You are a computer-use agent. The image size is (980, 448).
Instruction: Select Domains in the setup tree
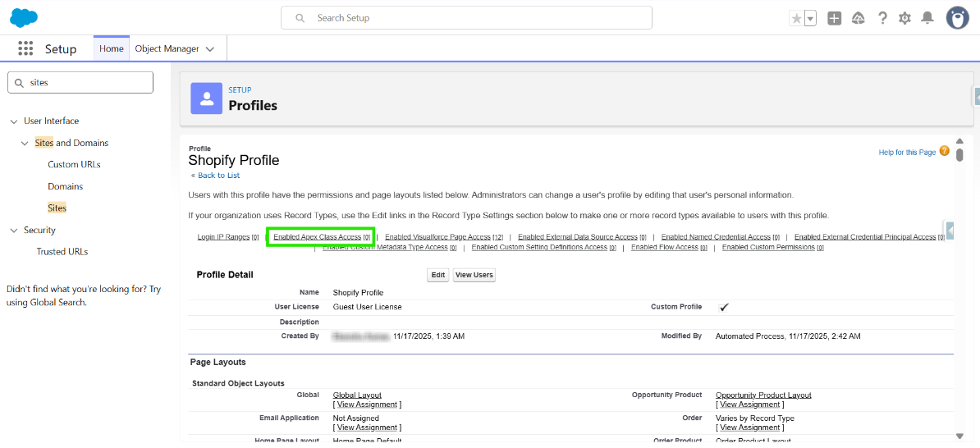coord(65,186)
